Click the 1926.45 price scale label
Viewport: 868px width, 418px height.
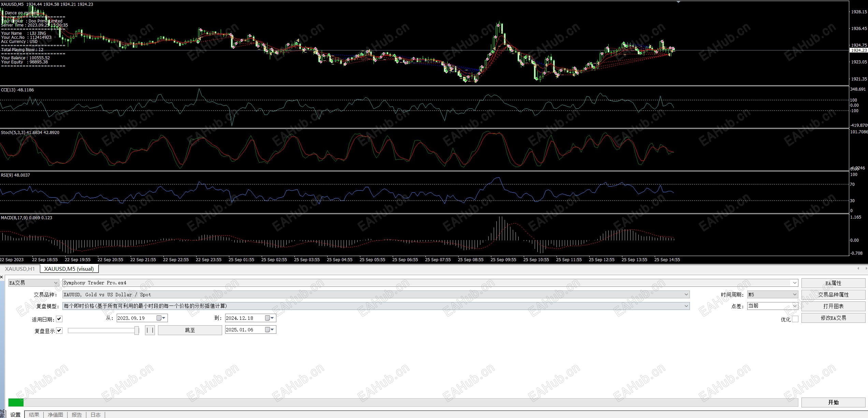point(859,28)
